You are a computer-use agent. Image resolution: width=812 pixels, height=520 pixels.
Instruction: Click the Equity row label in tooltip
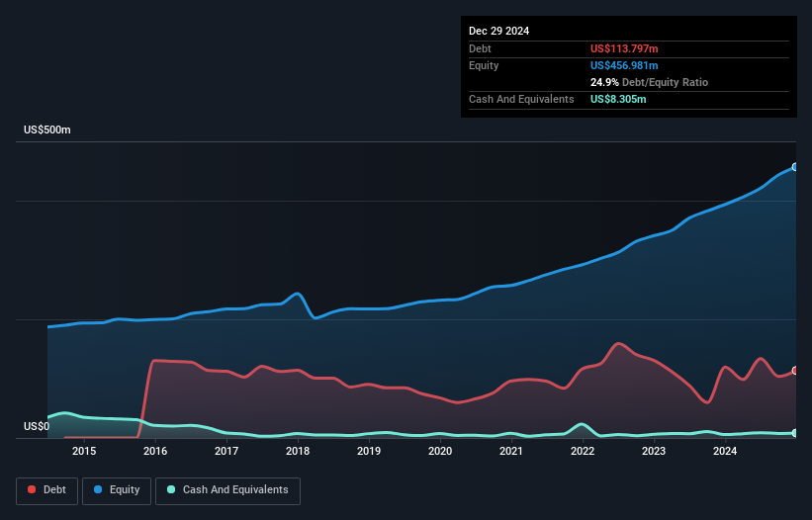(x=484, y=65)
